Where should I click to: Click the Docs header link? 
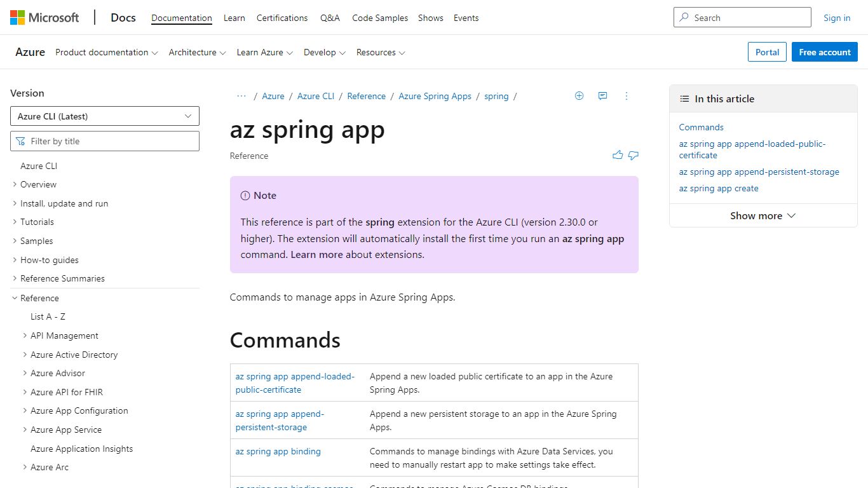click(123, 18)
